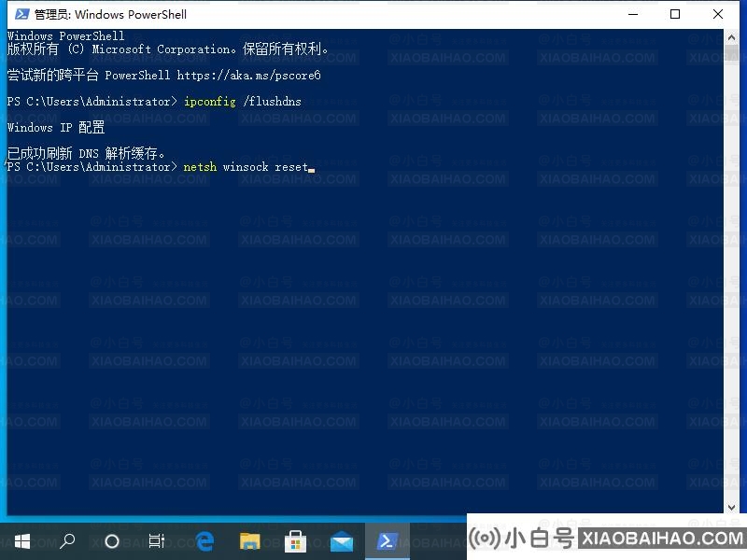Click the 'Windows IP 配置' output line
This screenshot has width=747, height=560.
[56, 127]
